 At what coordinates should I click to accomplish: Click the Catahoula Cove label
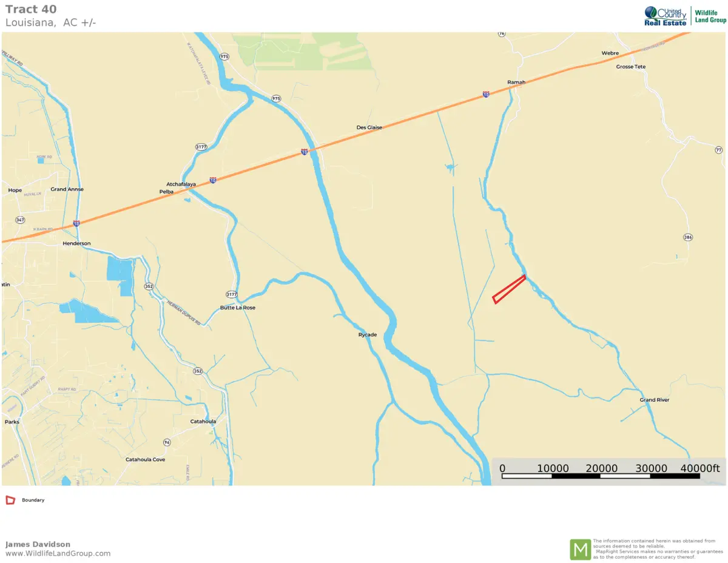146,459
